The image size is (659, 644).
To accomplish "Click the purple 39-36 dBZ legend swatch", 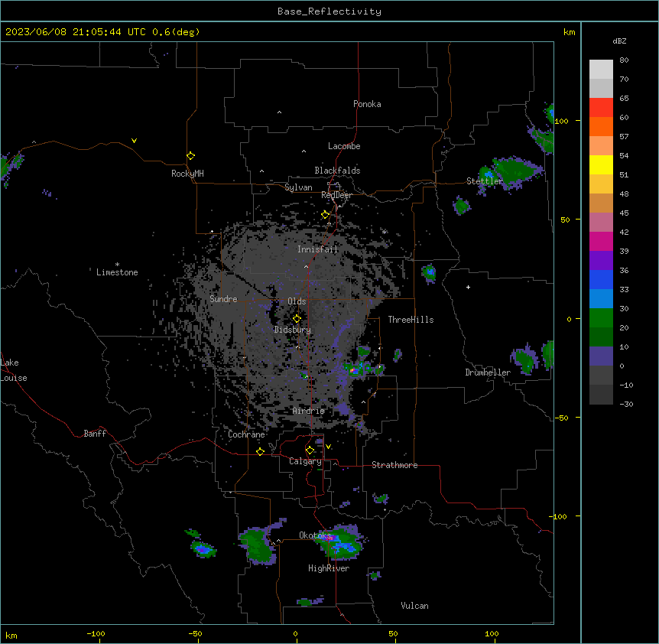I will 601,261.
